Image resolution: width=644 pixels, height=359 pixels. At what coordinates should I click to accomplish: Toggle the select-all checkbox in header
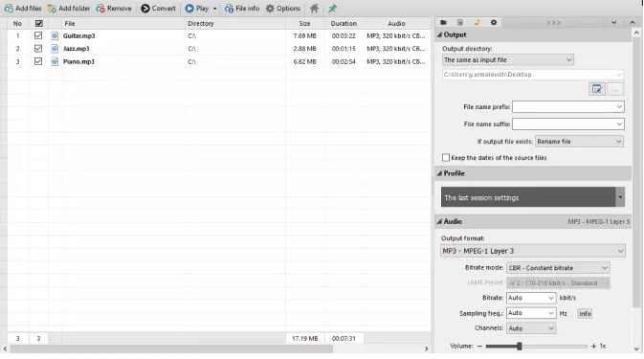pyautogui.click(x=38, y=23)
